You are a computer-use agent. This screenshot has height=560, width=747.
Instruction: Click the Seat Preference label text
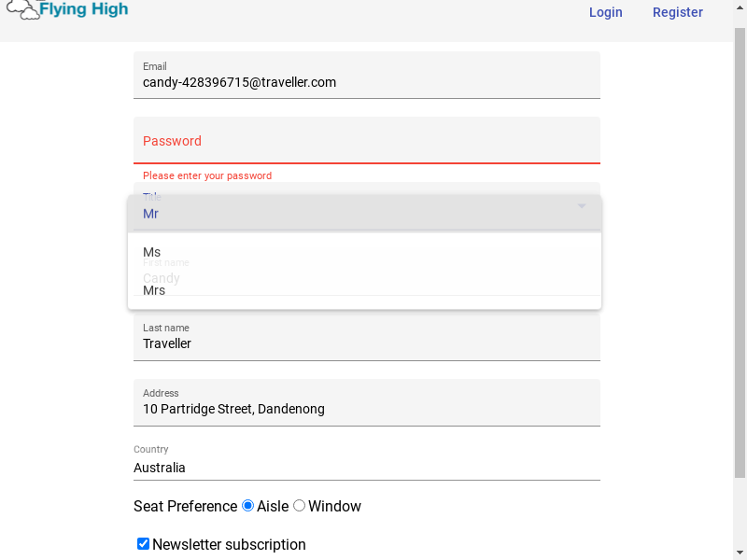pos(185,506)
